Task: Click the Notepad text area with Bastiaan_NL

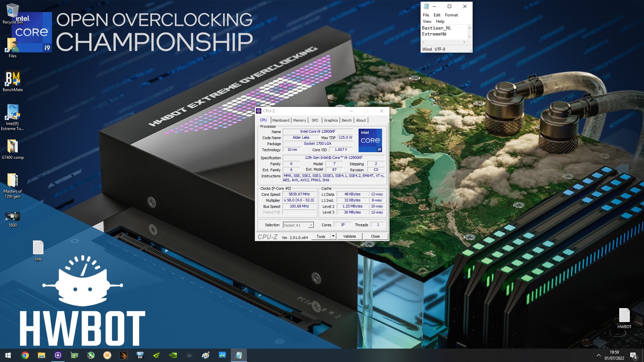Action: click(x=444, y=32)
